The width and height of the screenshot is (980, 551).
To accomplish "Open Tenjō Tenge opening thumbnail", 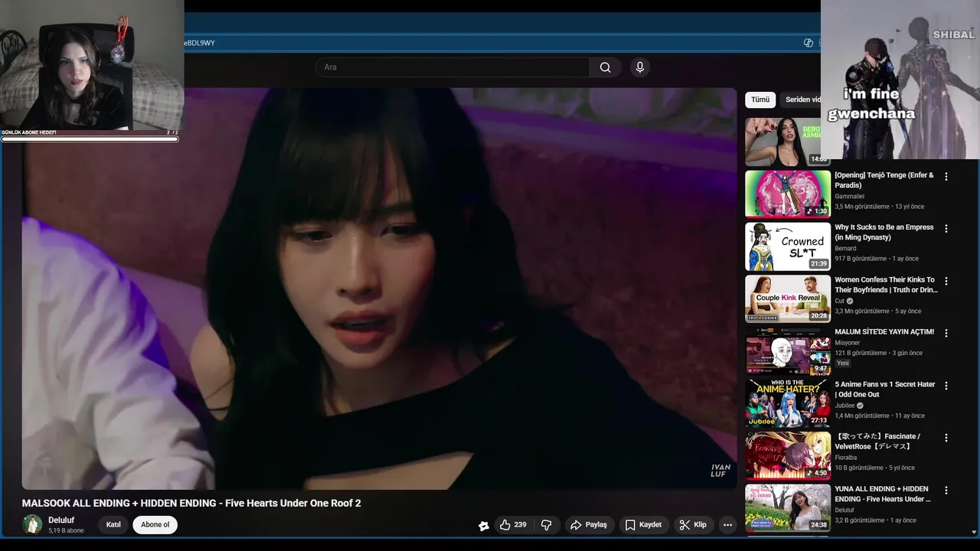I will 788,194.
